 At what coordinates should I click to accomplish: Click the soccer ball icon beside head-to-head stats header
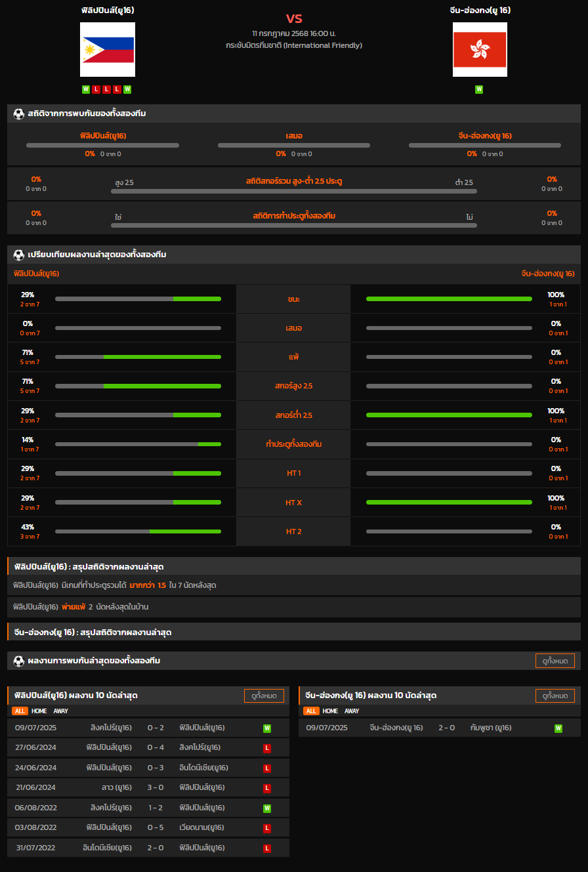click(18, 114)
